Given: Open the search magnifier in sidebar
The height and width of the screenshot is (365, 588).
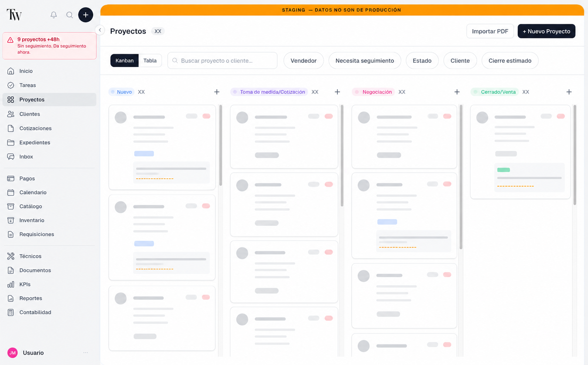Looking at the screenshot, I should click(69, 15).
